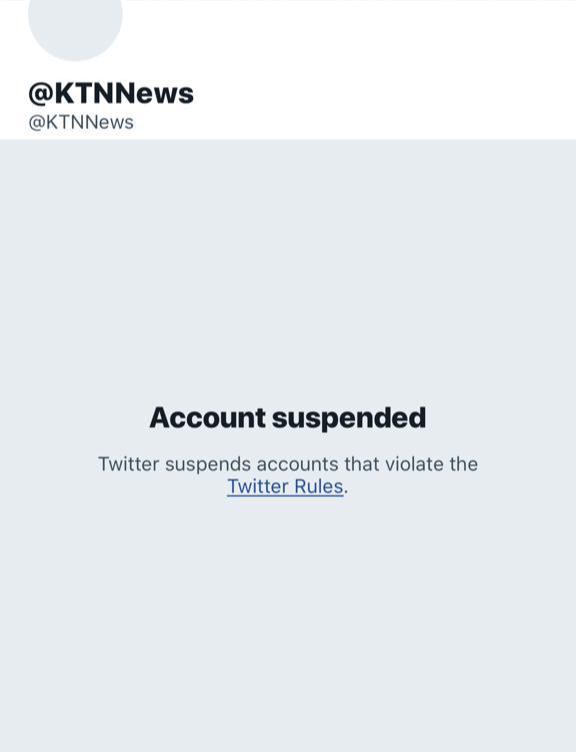The image size is (576, 752).
Task: Click "KTN" in the gray username
Action: 66,122
